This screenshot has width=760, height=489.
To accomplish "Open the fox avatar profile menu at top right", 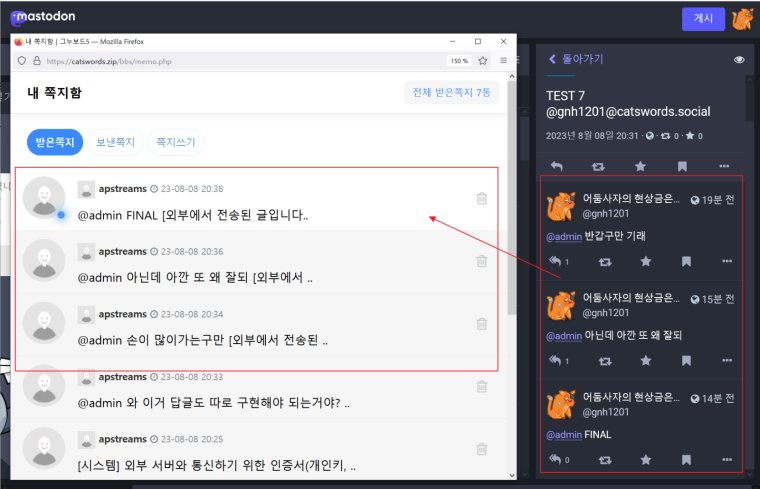I will [742, 19].
